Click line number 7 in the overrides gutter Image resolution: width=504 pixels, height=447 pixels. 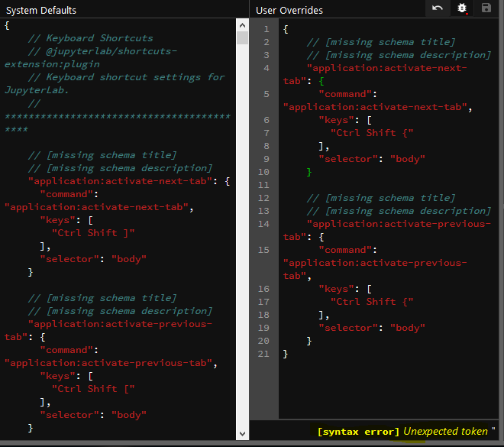[x=267, y=133]
